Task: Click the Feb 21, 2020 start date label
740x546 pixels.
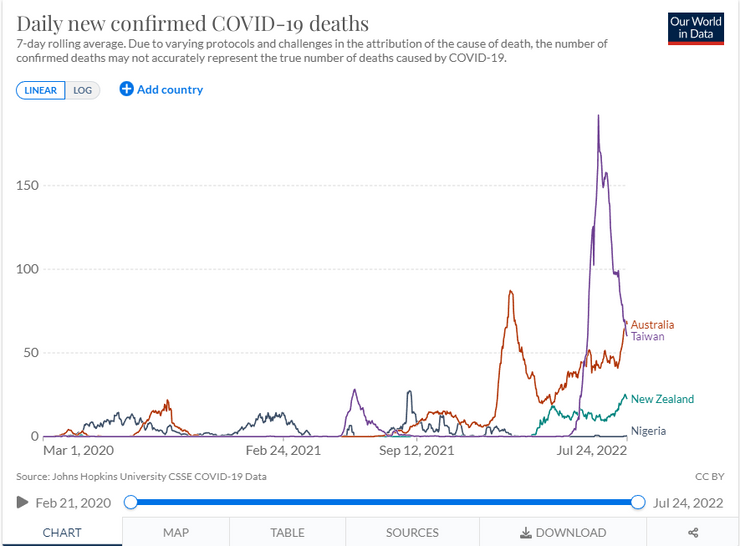Action: coord(73,503)
